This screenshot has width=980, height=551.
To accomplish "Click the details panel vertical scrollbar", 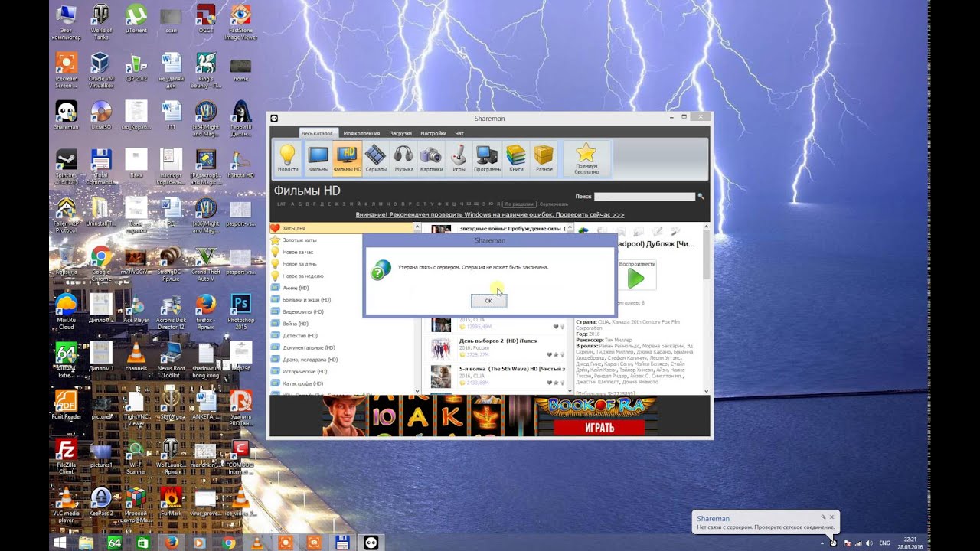I will [x=705, y=308].
